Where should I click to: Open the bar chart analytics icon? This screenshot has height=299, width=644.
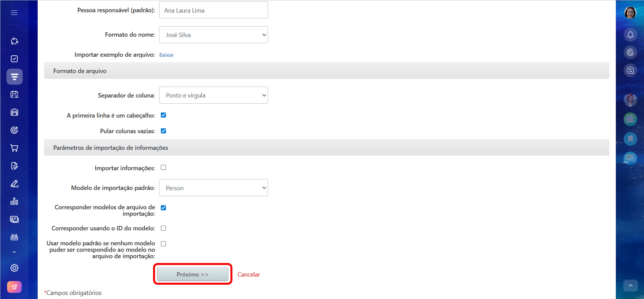(14, 201)
